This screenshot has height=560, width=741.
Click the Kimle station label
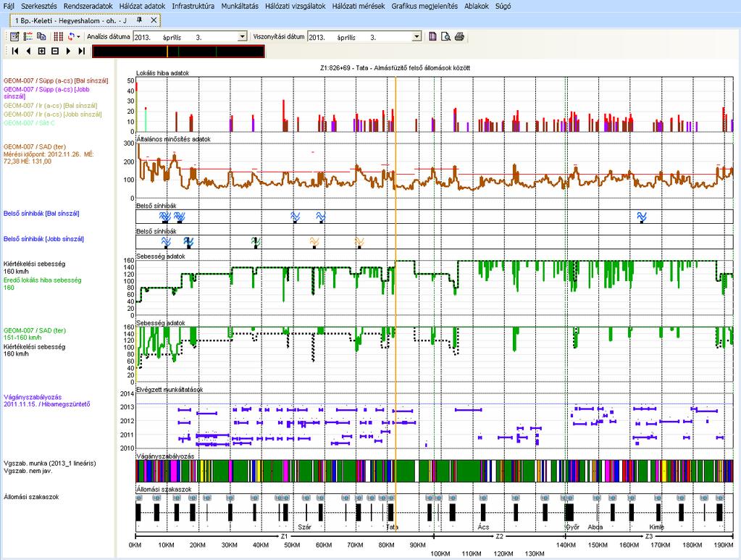coord(656,527)
